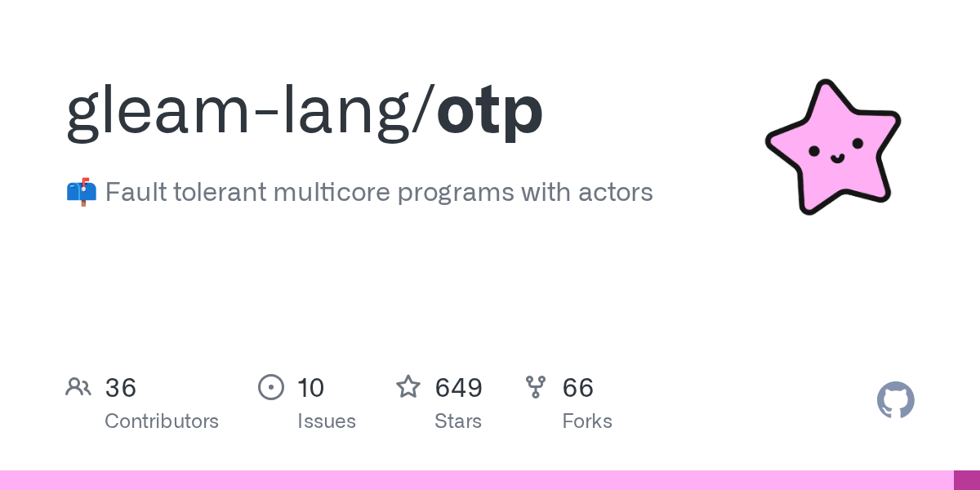Click the Forks branch icon
Image resolution: width=980 pixels, height=490 pixels.
click(x=536, y=387)
